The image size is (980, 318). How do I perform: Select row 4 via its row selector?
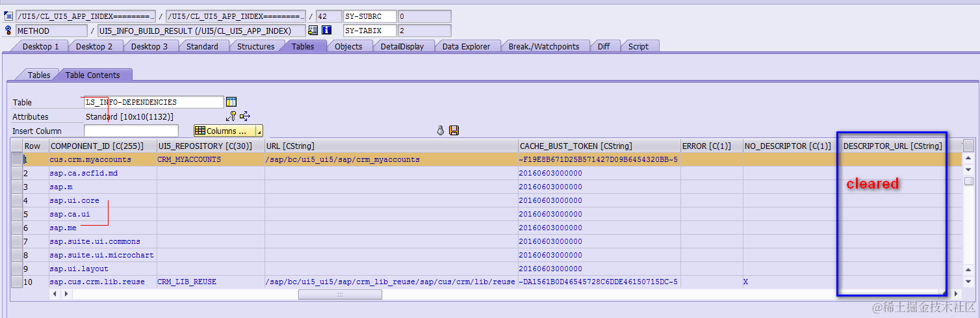coord(17,200)
